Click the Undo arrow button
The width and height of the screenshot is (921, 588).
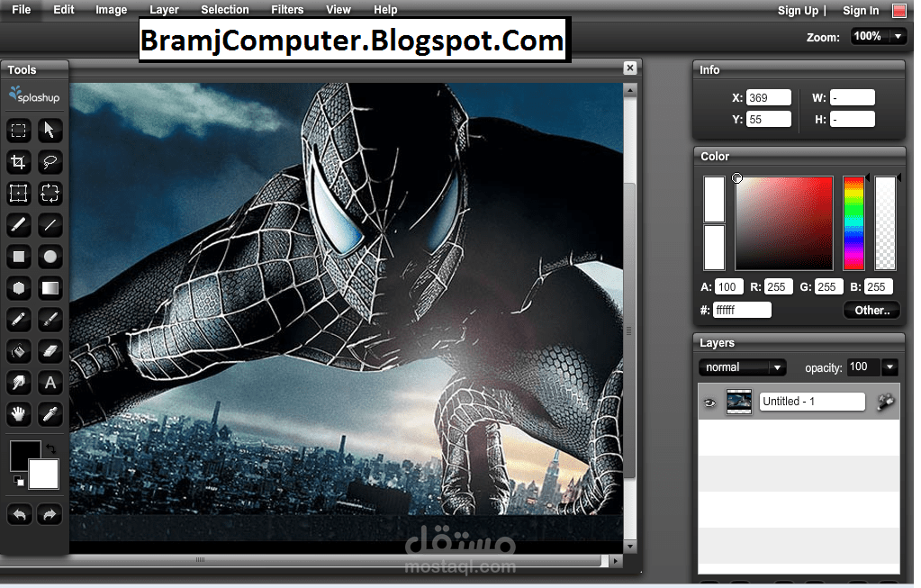coord(20,514)
